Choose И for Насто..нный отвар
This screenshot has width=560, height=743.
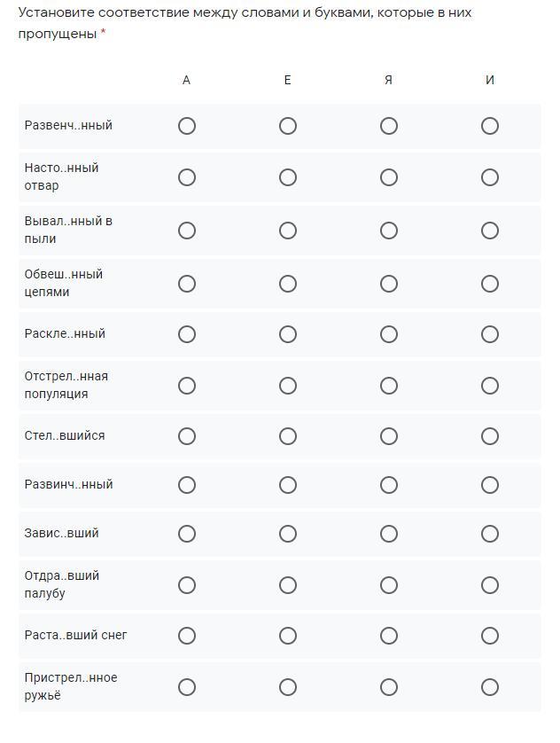490,177
